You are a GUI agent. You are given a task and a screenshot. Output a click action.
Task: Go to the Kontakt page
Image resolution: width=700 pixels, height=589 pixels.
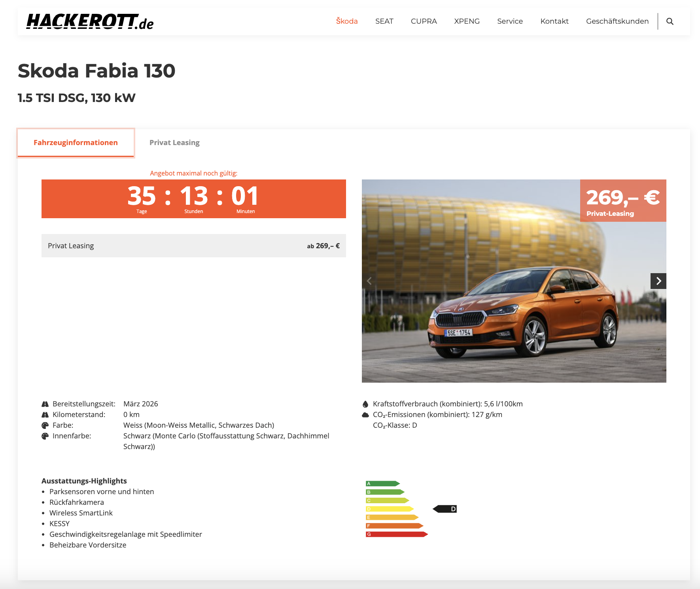(554, 21)
